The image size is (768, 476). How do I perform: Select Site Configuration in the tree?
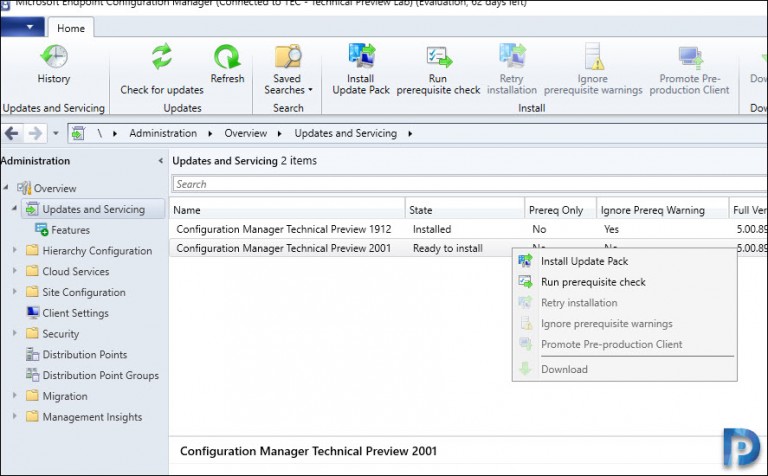coord(84,292)
